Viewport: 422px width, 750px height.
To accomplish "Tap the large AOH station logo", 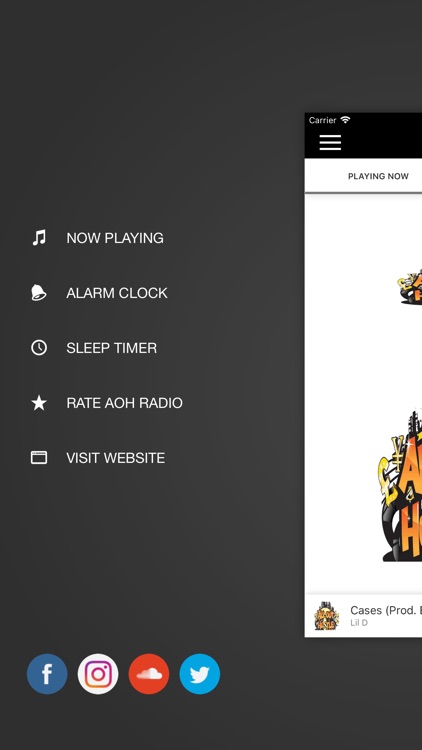I will (x=400, y=484).
